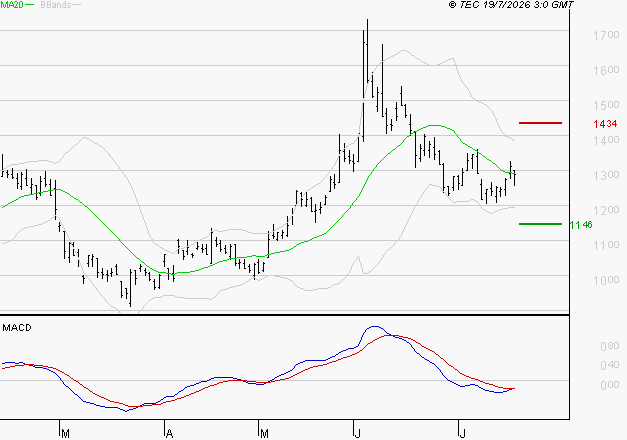Viewport: 627px width, 440px height.
Task: Click the MACD panel label
Action: pos(17,328)
